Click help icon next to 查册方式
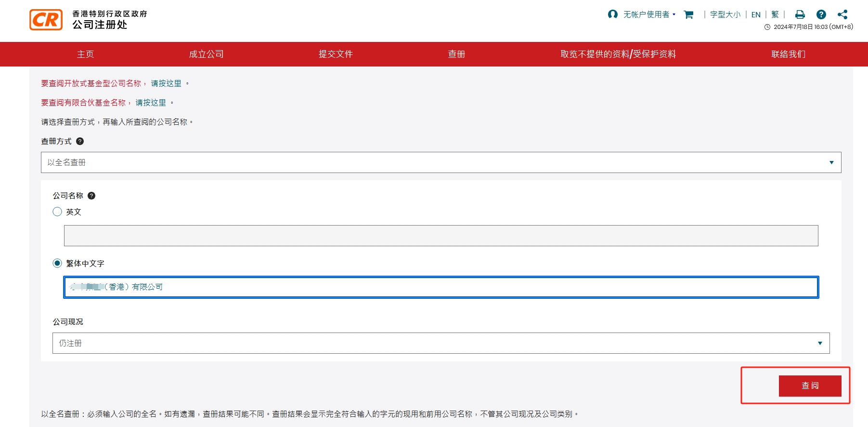 pyautogui.click(x=80, y=141)
